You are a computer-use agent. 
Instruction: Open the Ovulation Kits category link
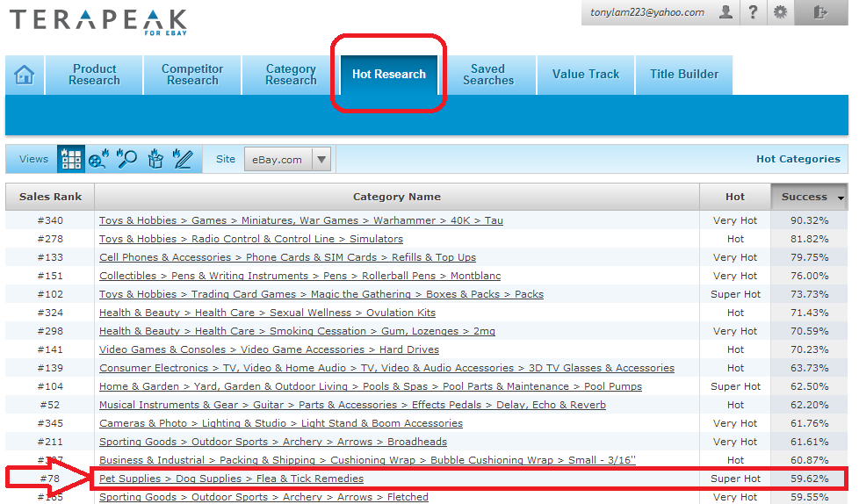point(267,313)
